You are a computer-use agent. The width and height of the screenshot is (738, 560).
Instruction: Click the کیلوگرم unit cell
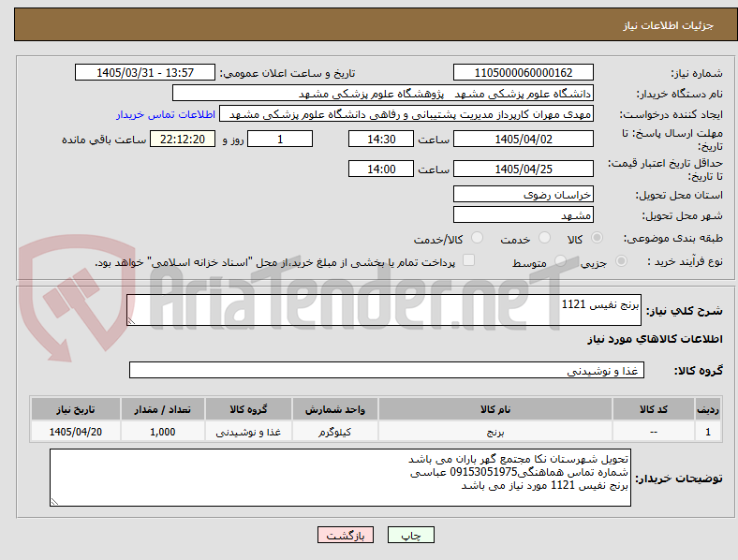334,432
